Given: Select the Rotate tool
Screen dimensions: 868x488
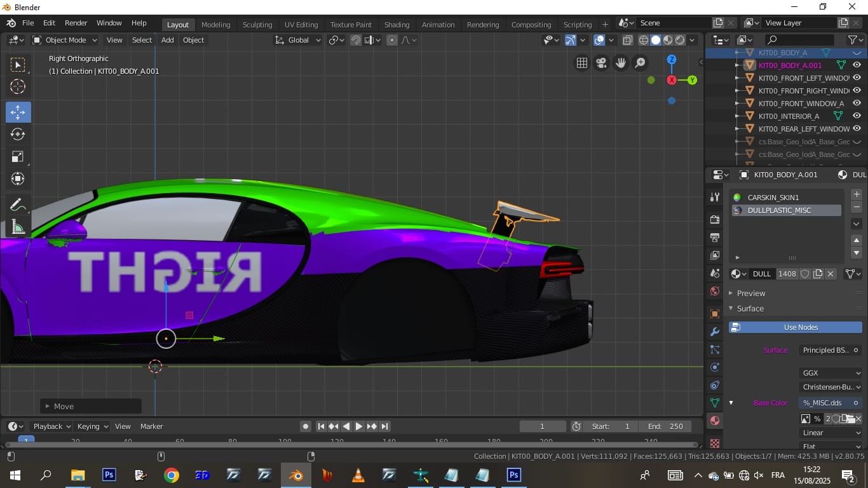Looking at the screenshot, I should (18, 135).
